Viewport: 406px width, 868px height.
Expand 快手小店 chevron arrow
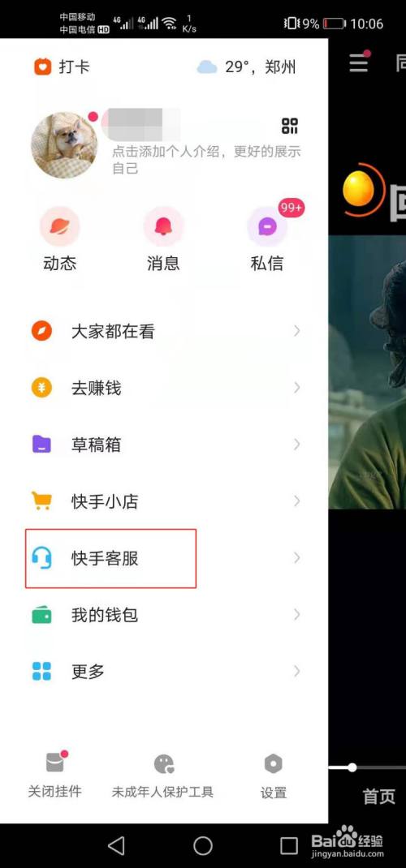pos(297,501)
